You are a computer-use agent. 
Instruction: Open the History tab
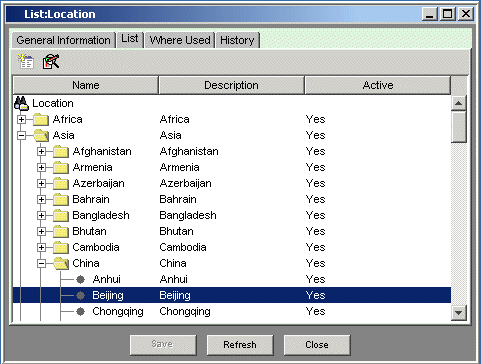(237, 40)
